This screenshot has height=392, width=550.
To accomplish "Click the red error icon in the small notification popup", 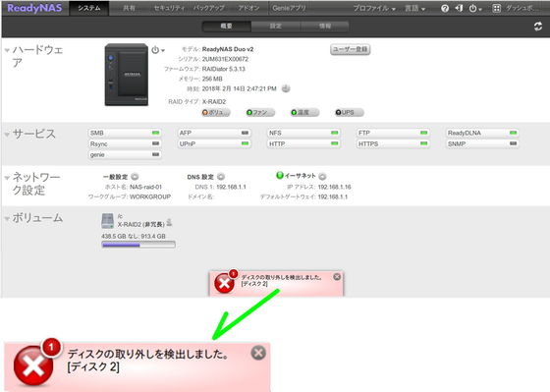I will [x=224, y=283].
